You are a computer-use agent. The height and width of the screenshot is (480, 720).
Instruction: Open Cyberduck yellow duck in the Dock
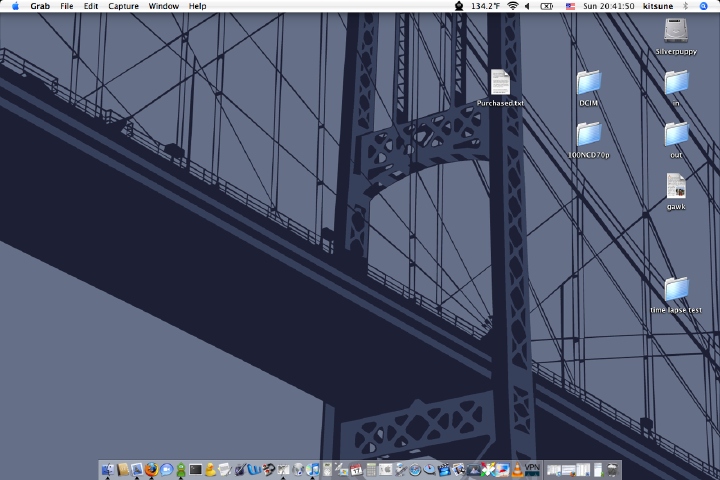210,470
